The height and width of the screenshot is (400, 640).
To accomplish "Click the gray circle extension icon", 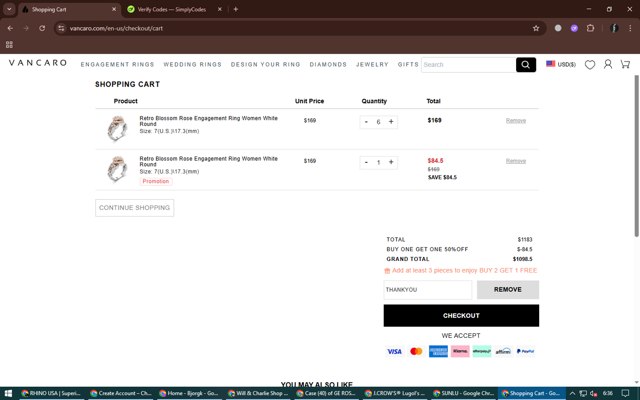I will [x=558, y=28].
